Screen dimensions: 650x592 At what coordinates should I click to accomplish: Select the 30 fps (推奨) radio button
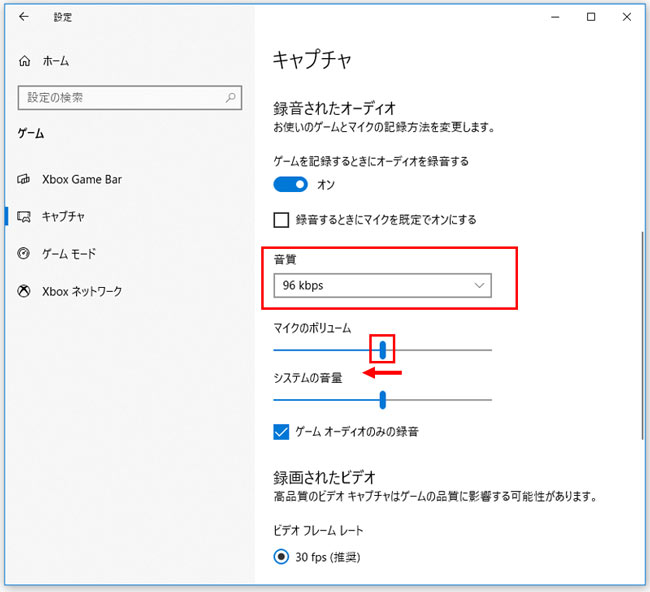[x=281, y=557]
